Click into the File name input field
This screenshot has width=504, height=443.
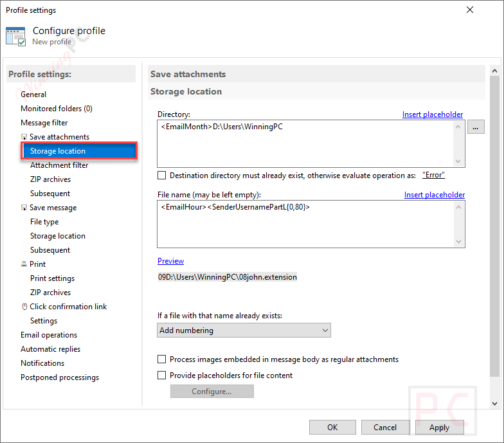[305, 224]
